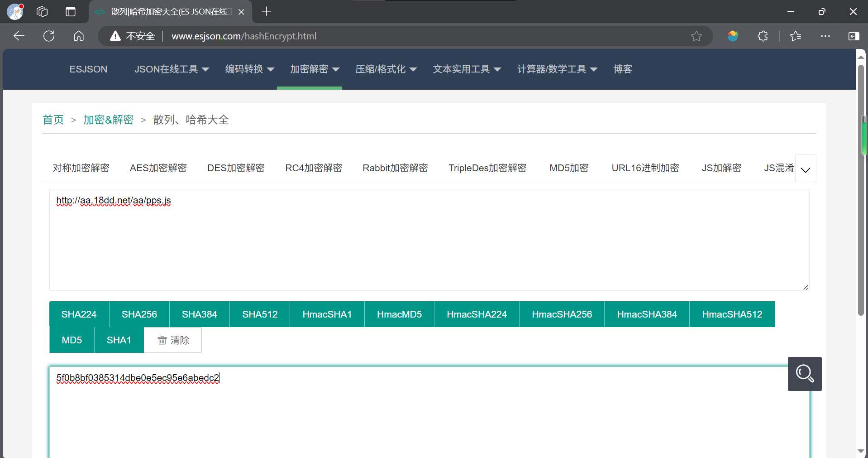
Task: Expand JSON在线工具 dropdown menu
Action: (x=172, y=69)
